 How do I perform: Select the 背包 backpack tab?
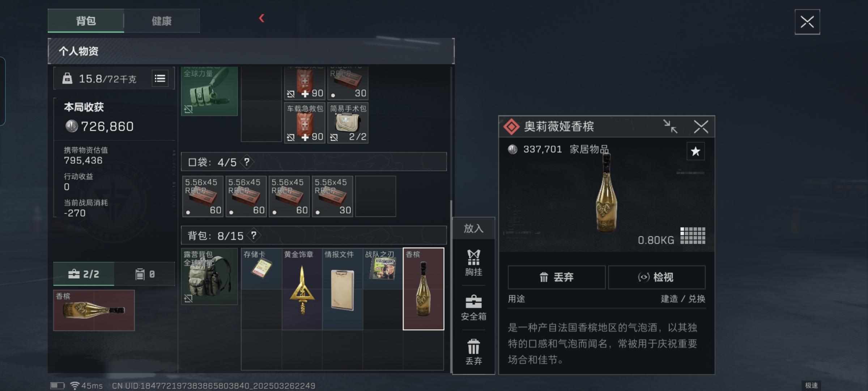click(86, 21)
